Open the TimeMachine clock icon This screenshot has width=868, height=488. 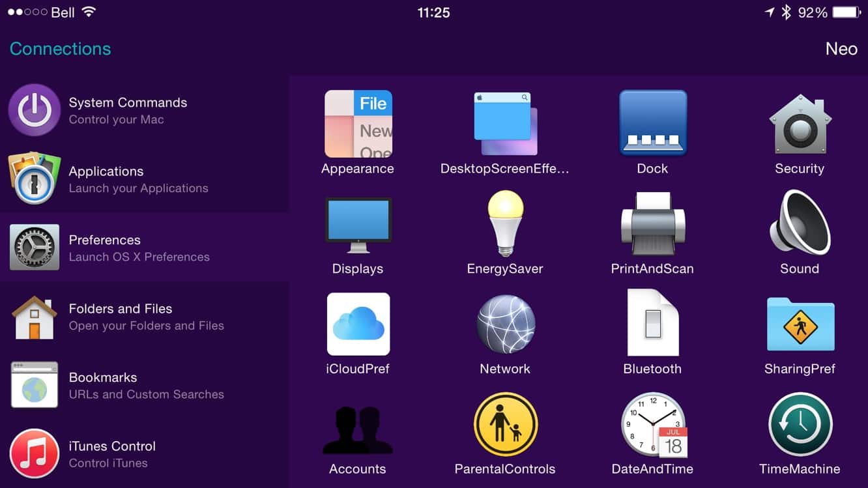point(800,425)
